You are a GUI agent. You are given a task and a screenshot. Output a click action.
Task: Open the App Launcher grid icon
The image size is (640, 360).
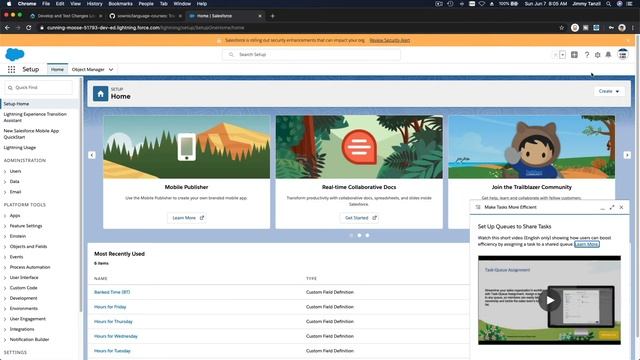point(11,69)
